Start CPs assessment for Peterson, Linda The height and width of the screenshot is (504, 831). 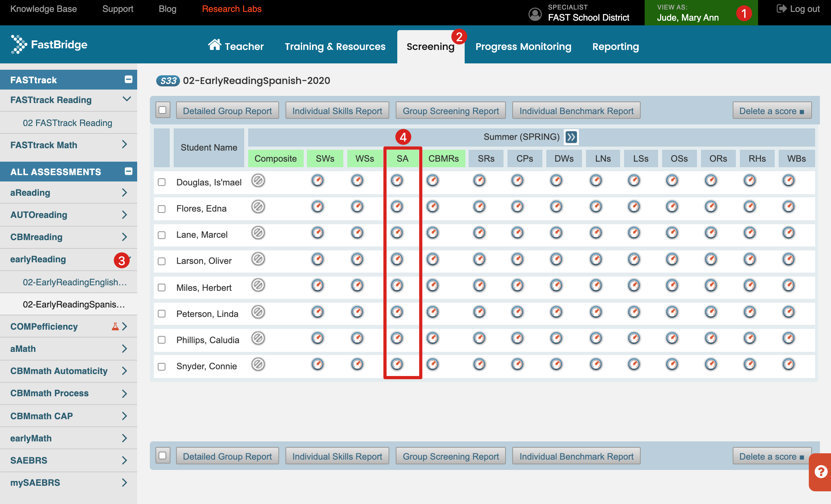pos(517,312)
